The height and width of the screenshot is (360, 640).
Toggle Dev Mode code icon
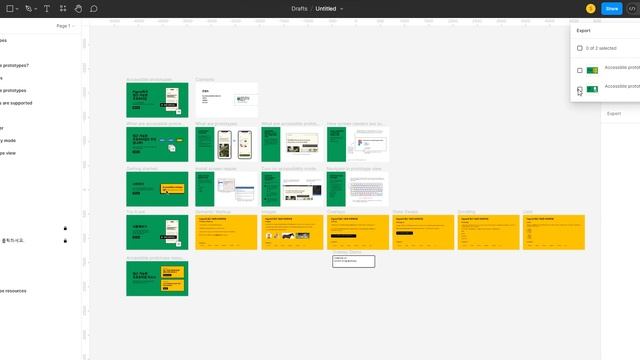pyautogui.click(x=632, y=9)
